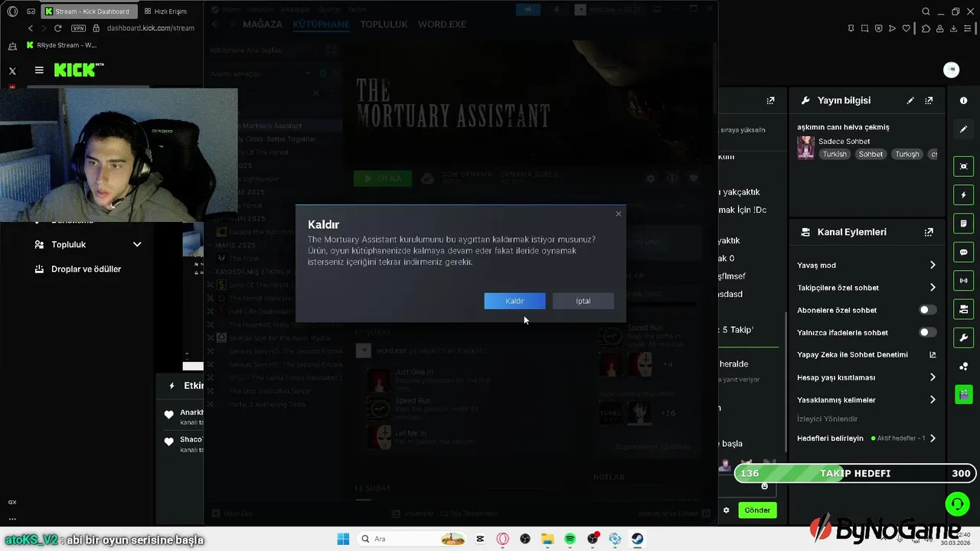Click the pencil button in right rail
The height and width of the screenshot is (551, 980).
tap(963, 129)
